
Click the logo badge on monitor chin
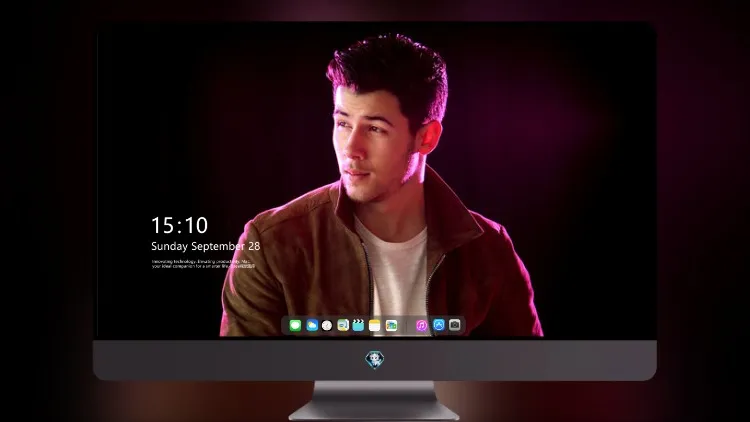pyautogui.click(x=375, y=360)
